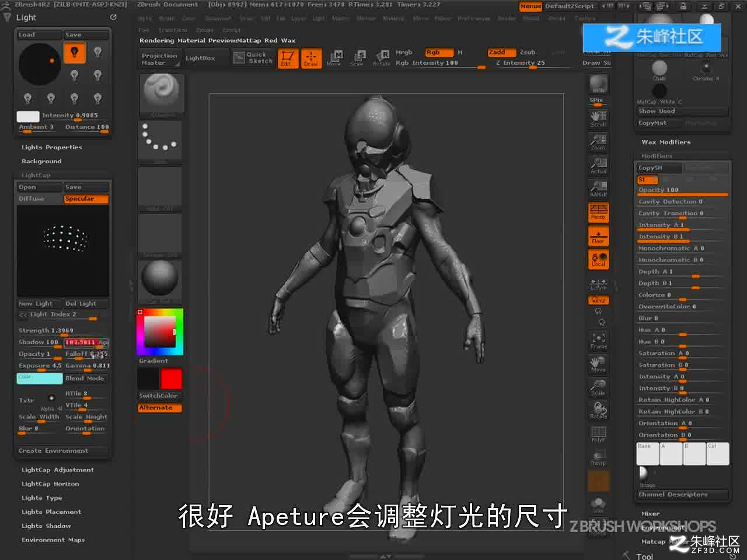The width and height of the screenshot is (747, 560).
Task: Click the LightCap preview window
Action: [63, 251]
